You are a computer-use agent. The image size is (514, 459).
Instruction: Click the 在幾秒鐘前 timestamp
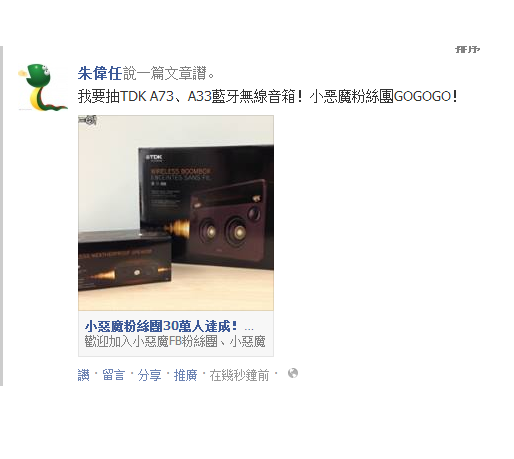coord(239,375)
